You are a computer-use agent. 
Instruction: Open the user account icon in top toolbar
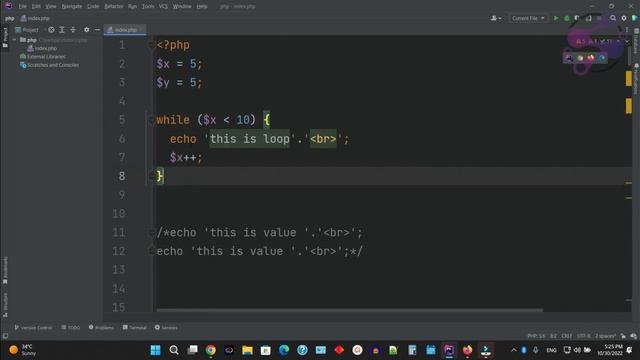point(496,18)
